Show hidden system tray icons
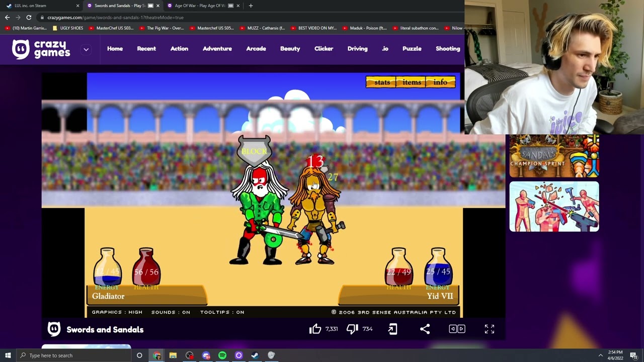 click(600, 355)
